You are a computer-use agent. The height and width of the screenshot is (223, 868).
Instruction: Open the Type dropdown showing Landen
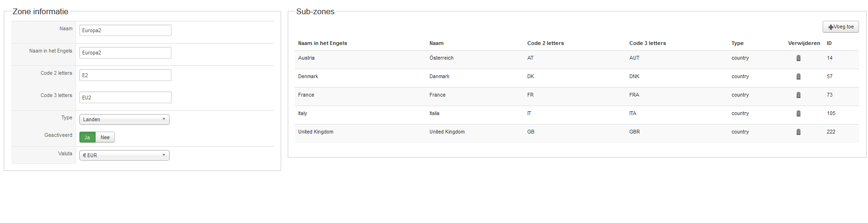point(124,119)
